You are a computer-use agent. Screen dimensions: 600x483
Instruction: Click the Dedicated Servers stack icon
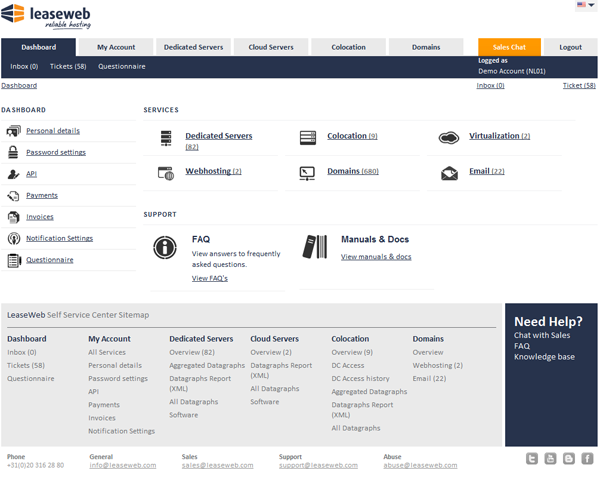pos(165,138)
